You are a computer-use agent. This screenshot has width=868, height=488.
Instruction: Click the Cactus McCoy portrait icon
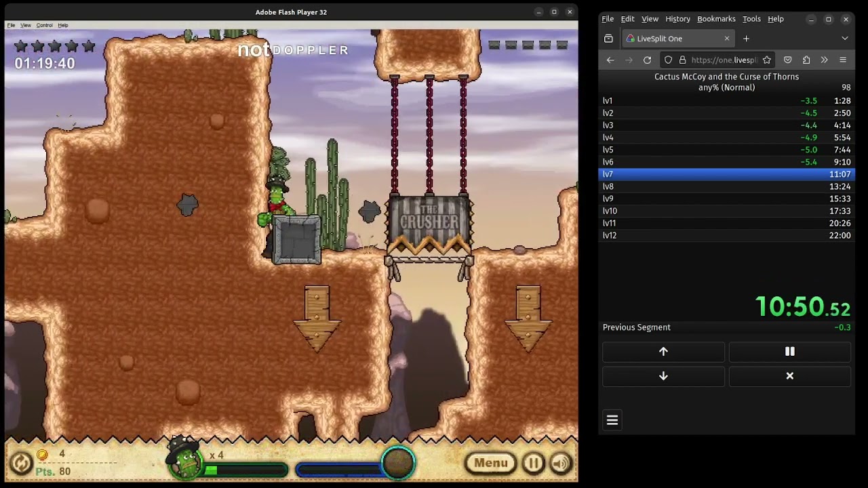coord(184,458)
